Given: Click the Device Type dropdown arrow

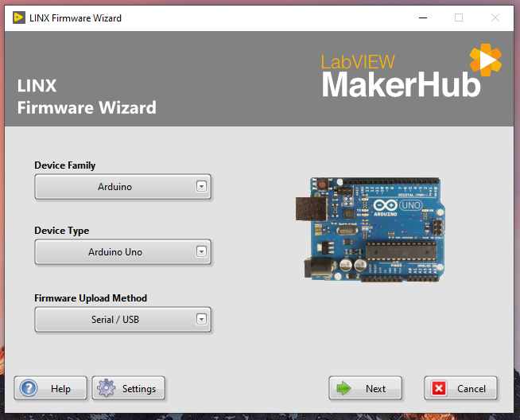Looking at the screenshot, I should tap(201, 251).
